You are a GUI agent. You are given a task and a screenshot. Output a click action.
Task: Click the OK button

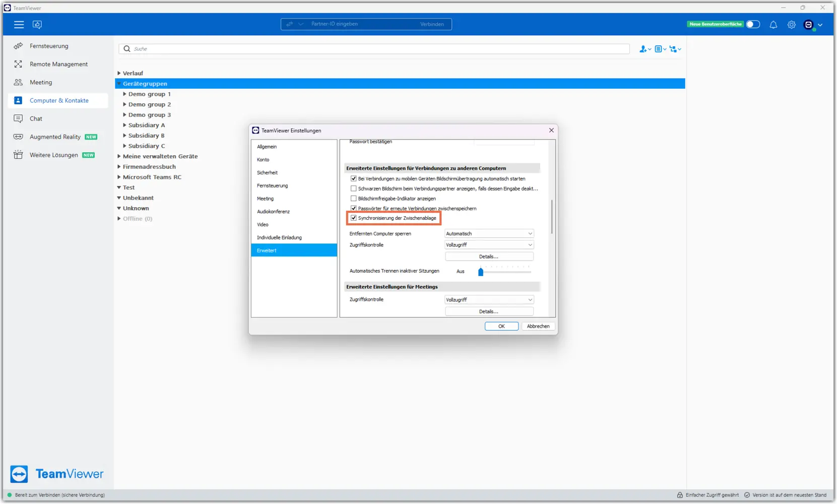coord(501,326)
